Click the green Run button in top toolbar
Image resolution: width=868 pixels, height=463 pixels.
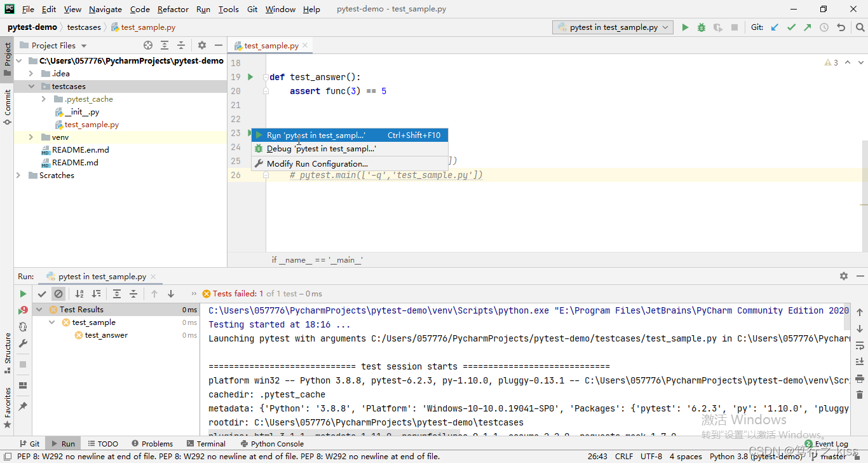click(685, 27)
